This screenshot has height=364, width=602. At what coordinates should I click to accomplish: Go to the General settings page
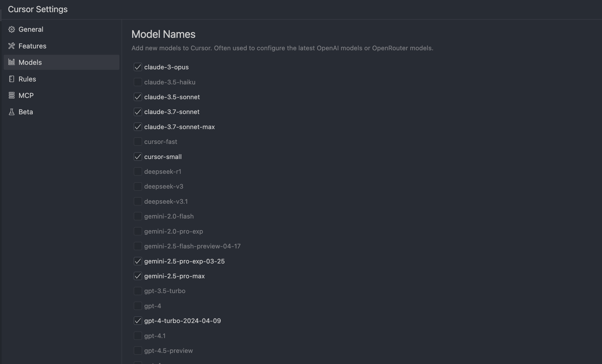coord(31,29)
